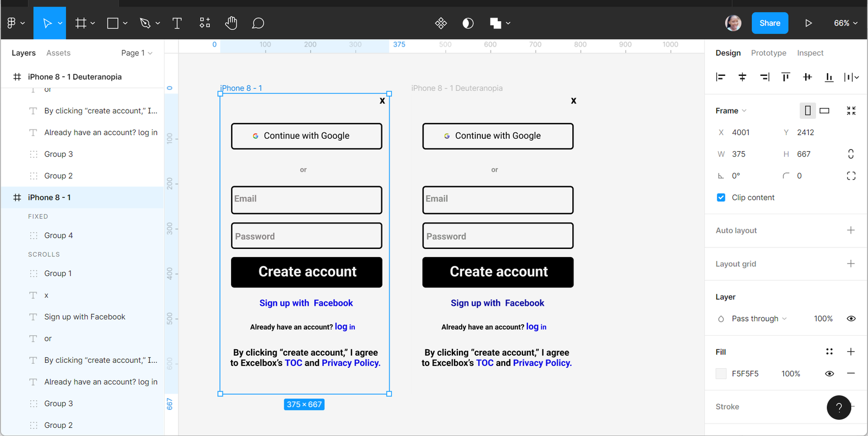The image size is (868, 436).
Task: Select the Text tool
Action: [177, 23]
